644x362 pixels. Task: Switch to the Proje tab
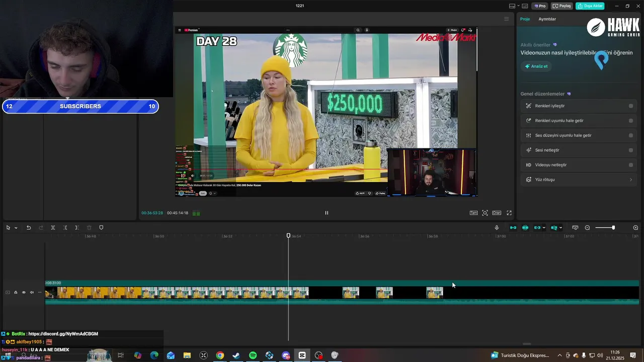pos(525,19)
